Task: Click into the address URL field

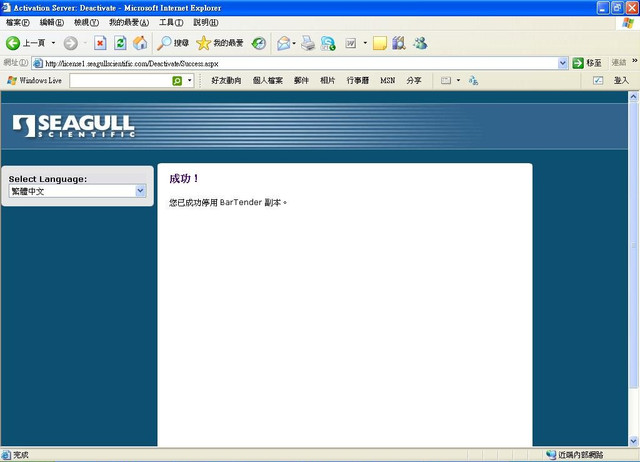Action: pyautogui.click(x=300, y=63)
